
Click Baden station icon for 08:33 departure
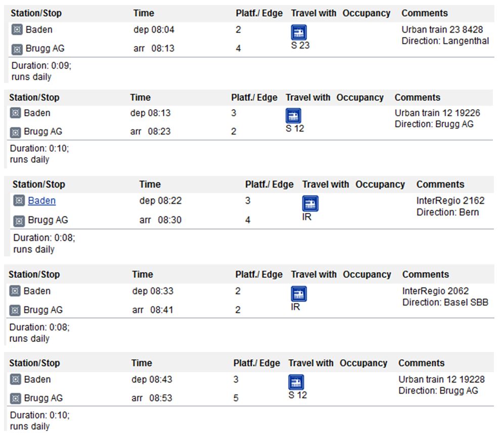click(15, 291)
